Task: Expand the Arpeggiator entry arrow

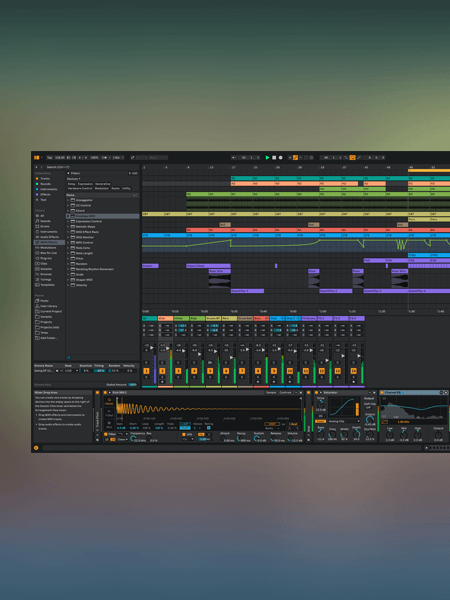Action: click(68, 200)
